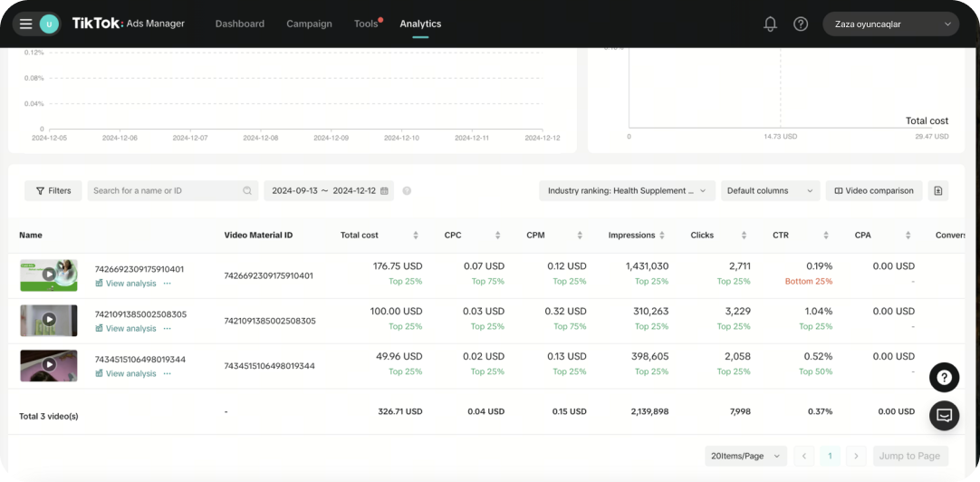This screenshot has width=980, height=482.
Task: Sort table by Impressions column
Action: tap(662, 236)
